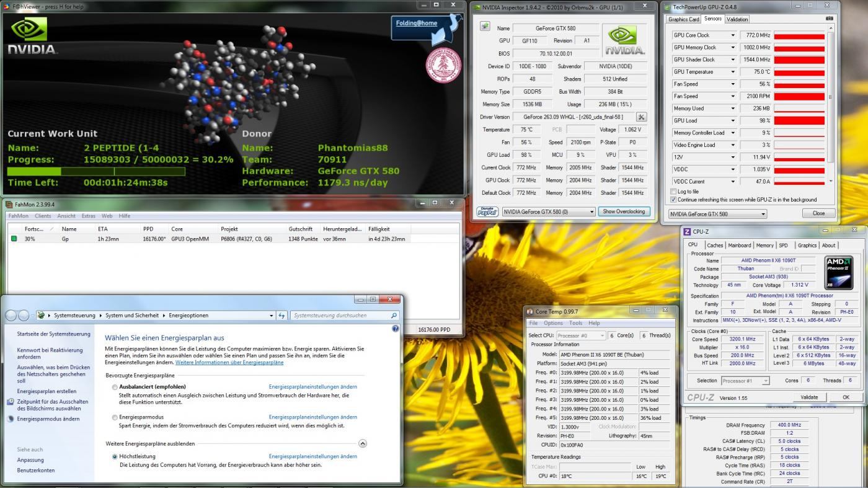Click Show Overclocking in NVIDIA Inspector

(x=624, y=211)
